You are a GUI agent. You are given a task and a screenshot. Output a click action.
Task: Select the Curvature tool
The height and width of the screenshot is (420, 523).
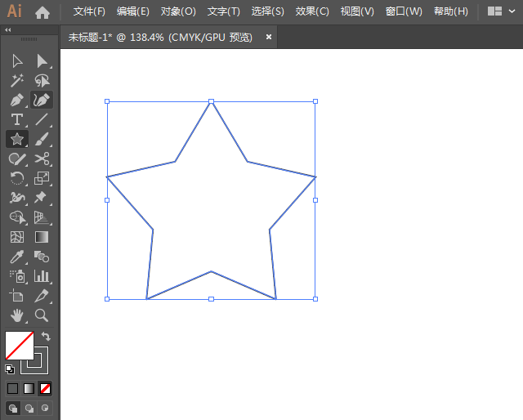(x=42, y=100)
